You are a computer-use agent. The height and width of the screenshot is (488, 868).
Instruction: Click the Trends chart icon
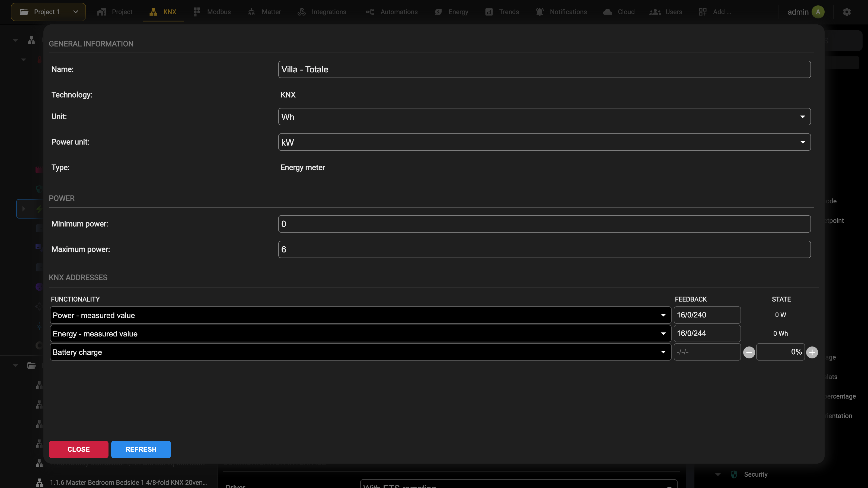[x=489, y=12]
